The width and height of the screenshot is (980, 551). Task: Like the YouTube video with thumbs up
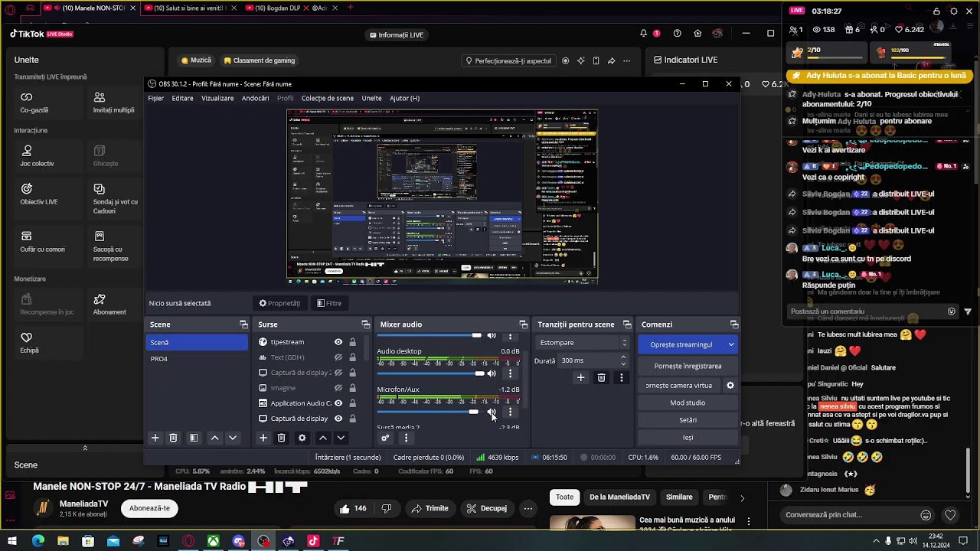[x=352, y=508]
